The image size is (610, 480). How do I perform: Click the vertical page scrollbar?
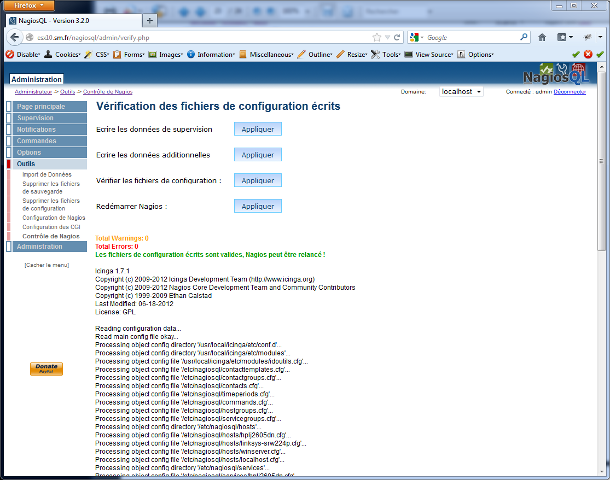(601, 161)
